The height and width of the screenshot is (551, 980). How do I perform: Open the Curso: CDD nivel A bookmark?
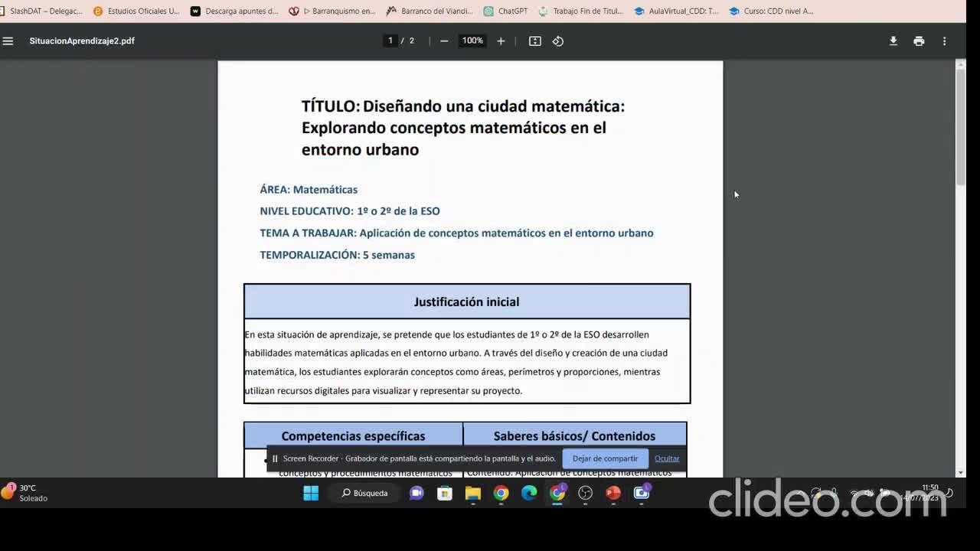click(772, 11)
